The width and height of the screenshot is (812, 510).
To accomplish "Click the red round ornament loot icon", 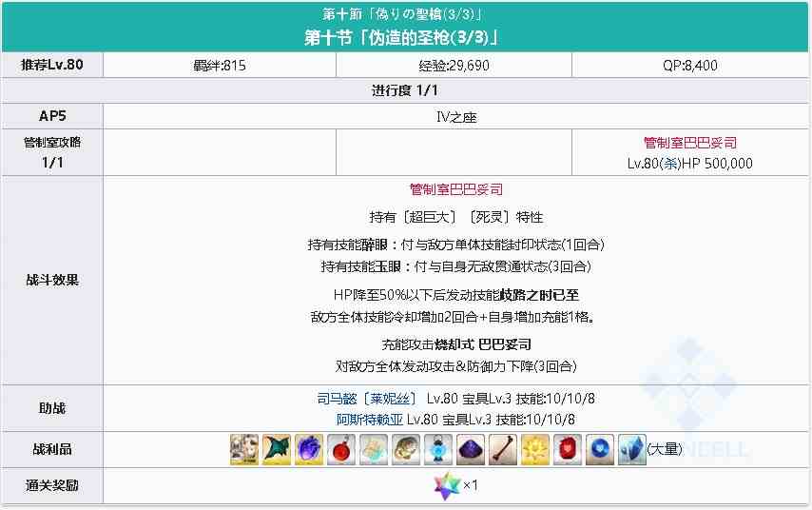I will point(341,449).
